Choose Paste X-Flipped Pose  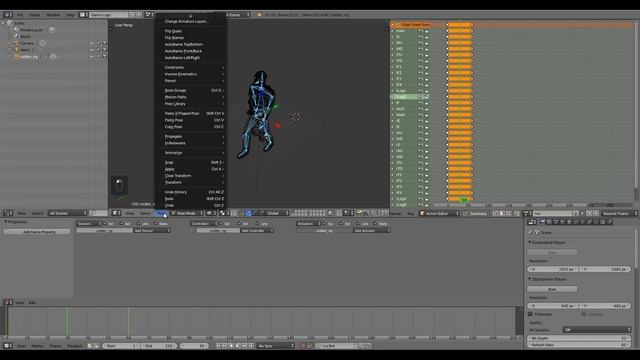pos(190,113)
